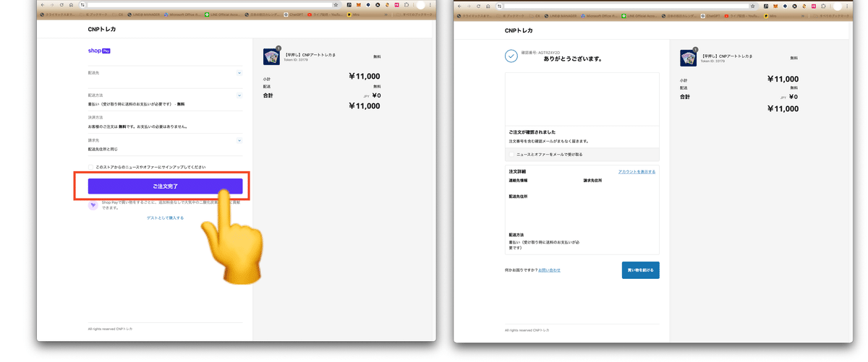Open Microsoft Office bookmark in left browser
Viewport: 868px width, 362px height.
click(183, 14)
